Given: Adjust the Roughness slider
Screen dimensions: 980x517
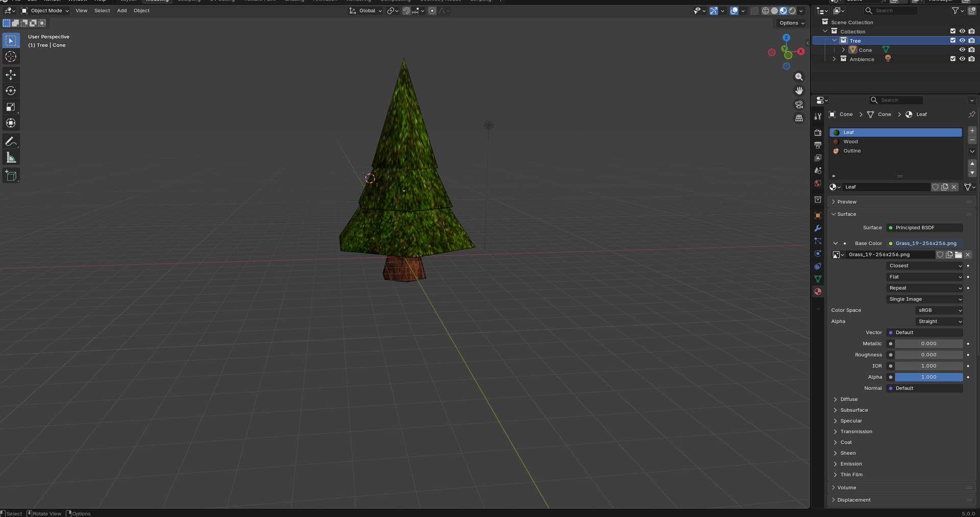Looking at the screenshot, I should tap(928, 355).
